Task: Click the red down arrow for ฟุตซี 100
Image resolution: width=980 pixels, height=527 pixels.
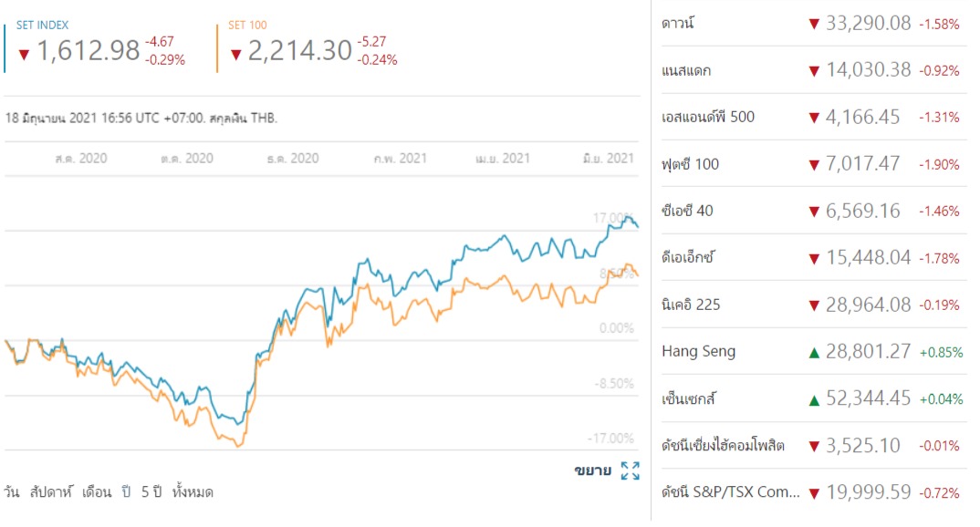Action: point(814,165)
